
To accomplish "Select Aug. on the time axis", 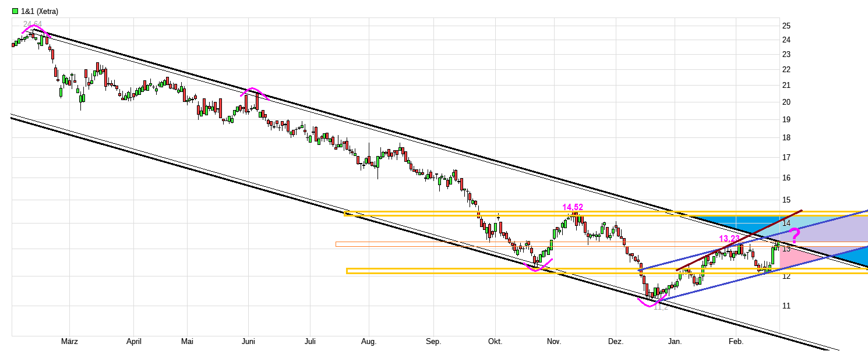I will (369, 342).
